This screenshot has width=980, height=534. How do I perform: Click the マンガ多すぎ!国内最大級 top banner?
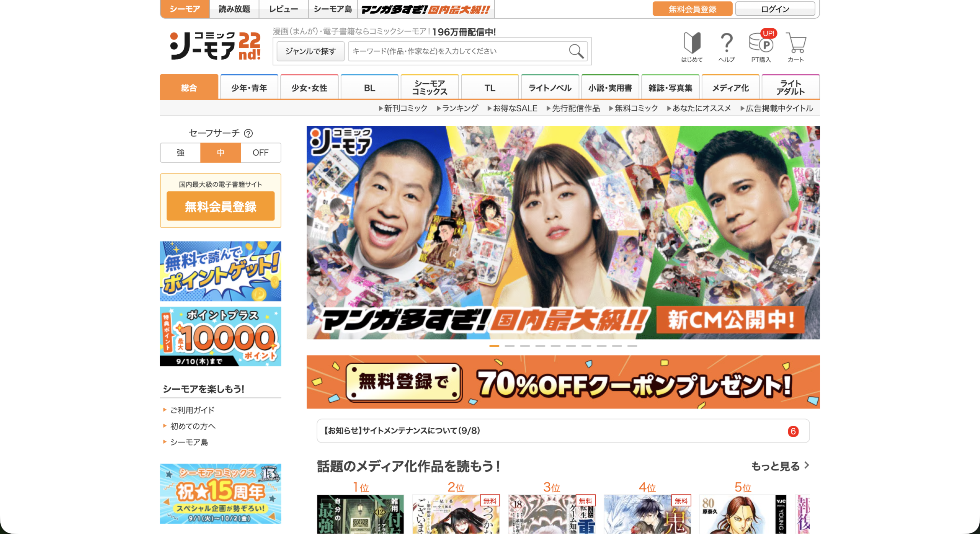click(x=426, y=9)
